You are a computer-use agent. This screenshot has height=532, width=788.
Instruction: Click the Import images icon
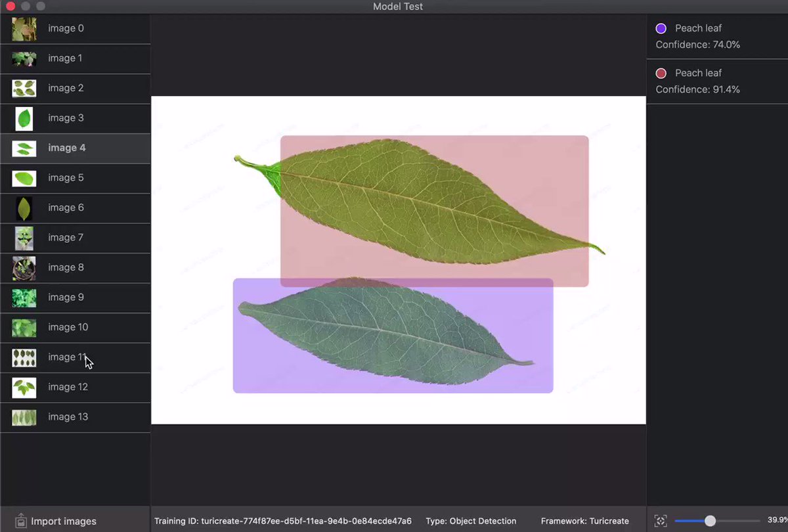(x=20, y=521)
